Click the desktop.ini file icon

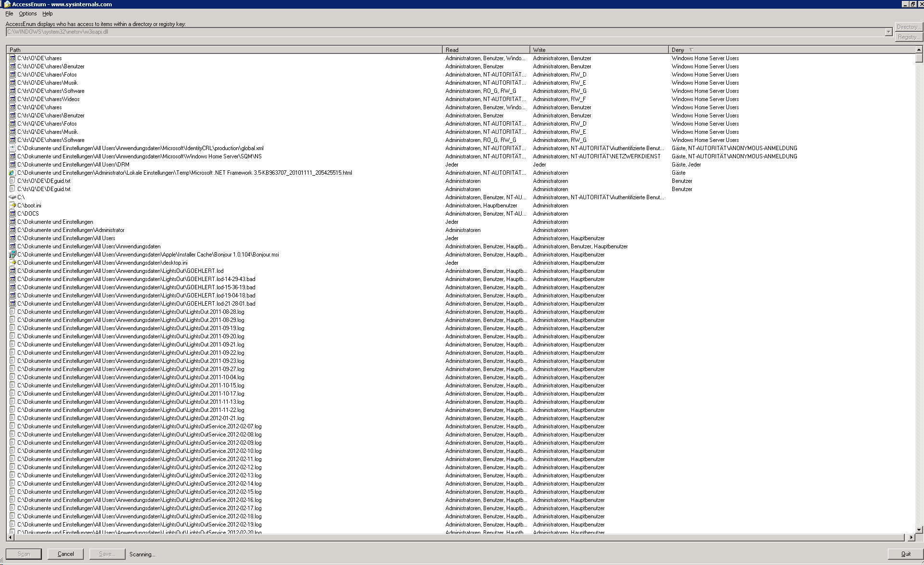pos(13,263)
